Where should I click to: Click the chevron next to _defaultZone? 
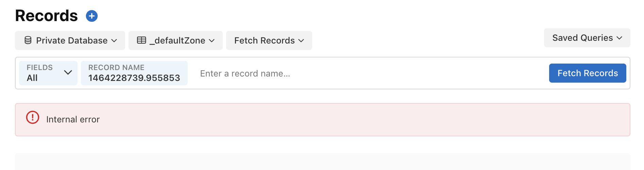tap(212, 41)
